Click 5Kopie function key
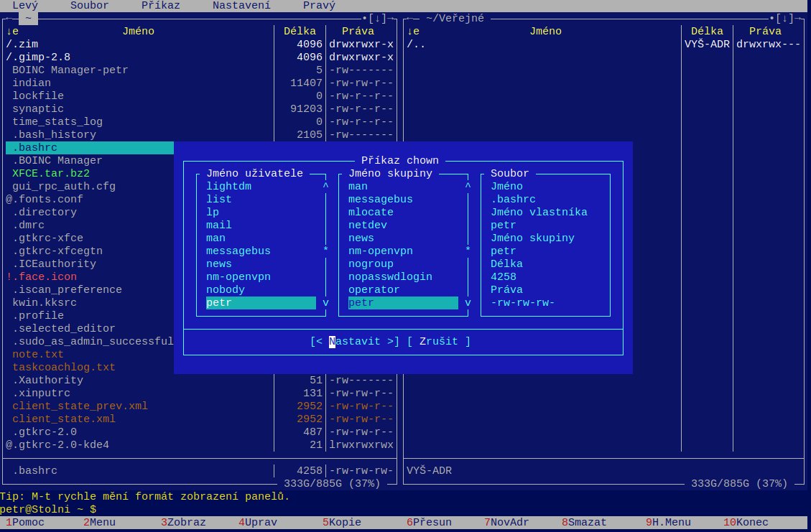 [342, 522]
